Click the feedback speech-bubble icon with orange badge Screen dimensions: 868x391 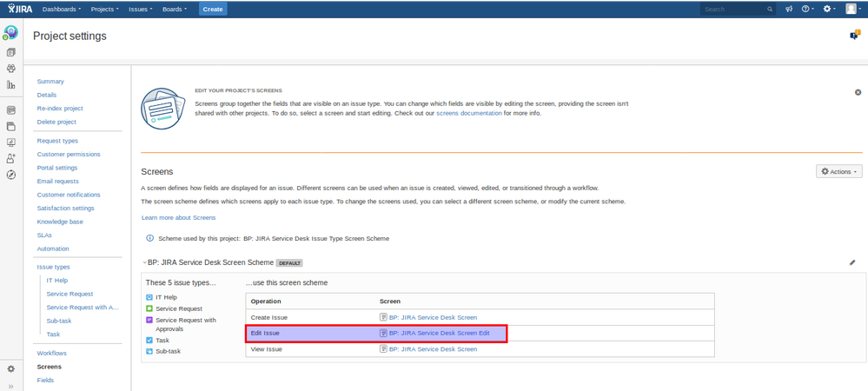855,35
